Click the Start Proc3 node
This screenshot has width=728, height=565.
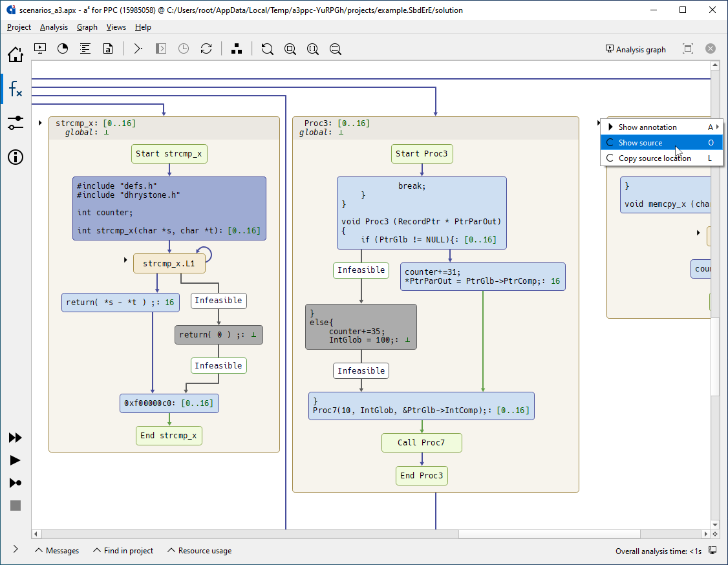click(x=422, y=154)
